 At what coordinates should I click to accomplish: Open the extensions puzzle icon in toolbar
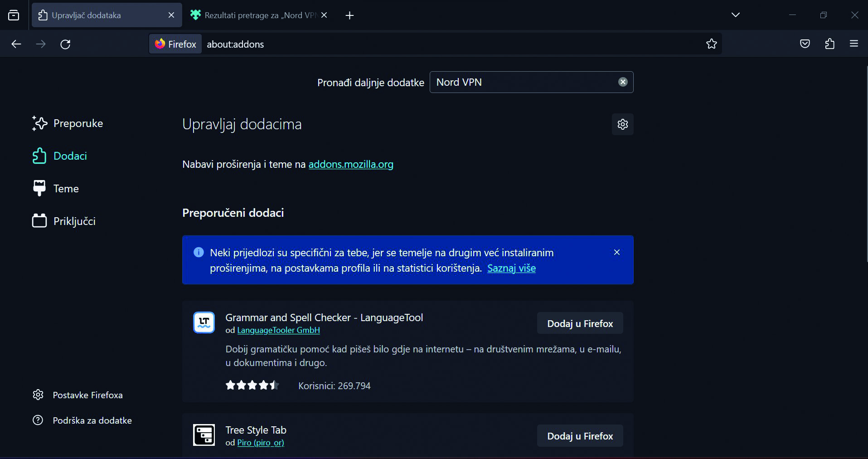pos(829,44)
